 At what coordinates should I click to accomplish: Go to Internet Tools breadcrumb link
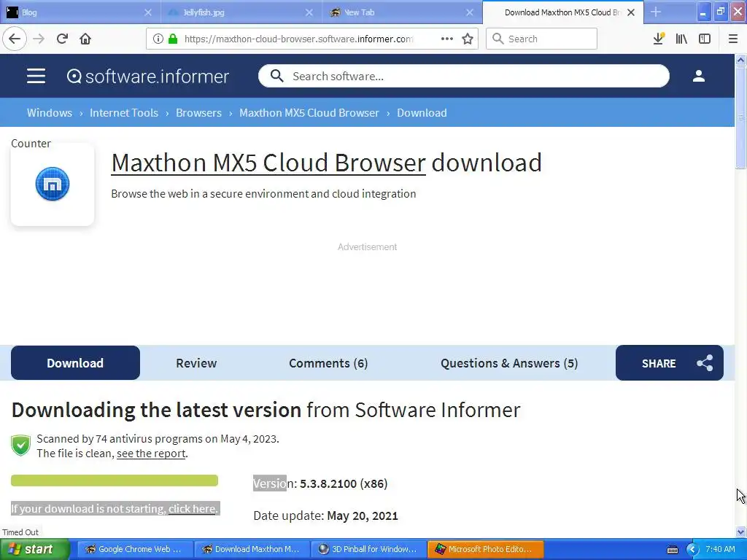pyautogui.click(x=124, y=113)
